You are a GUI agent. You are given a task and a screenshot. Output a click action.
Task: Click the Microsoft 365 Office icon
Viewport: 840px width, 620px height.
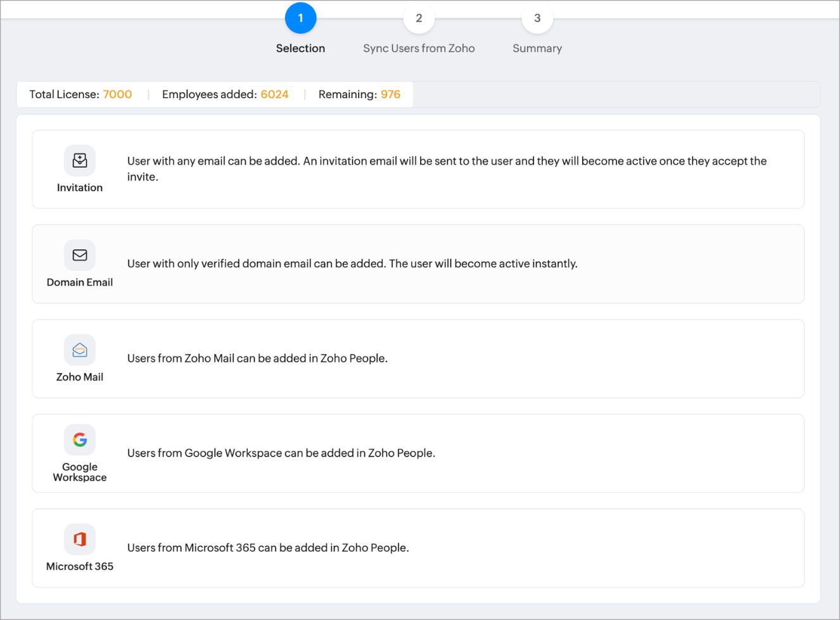tap(80, 539)
